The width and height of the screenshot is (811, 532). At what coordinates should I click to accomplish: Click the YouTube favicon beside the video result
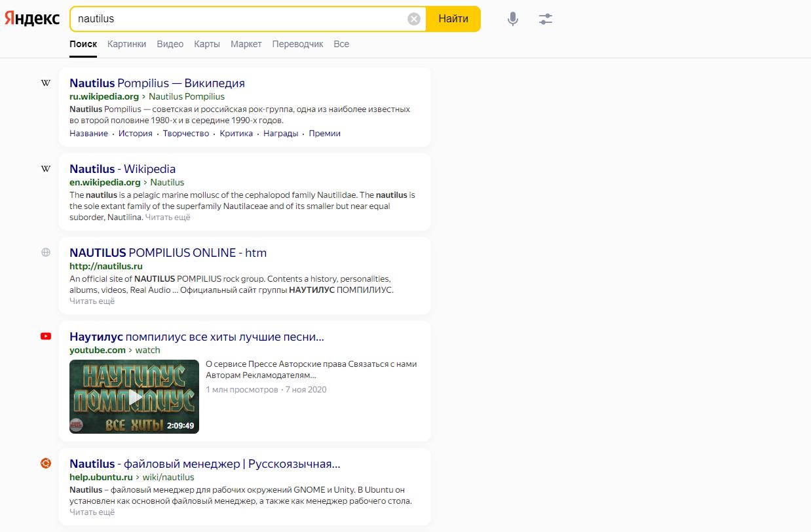(x=46, y=336)
